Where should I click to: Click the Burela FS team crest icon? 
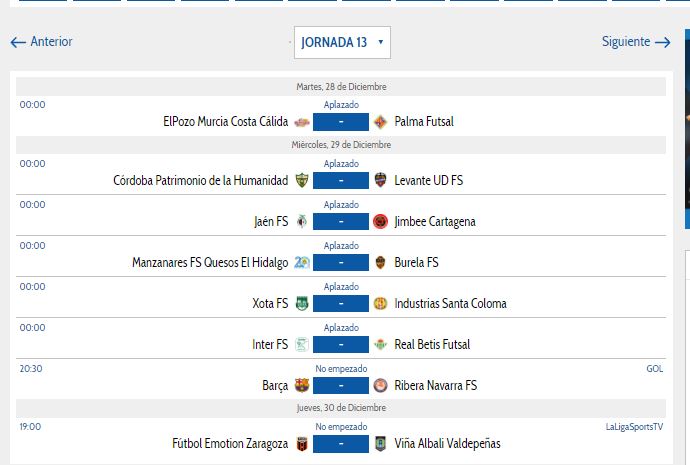click(380, 263)
